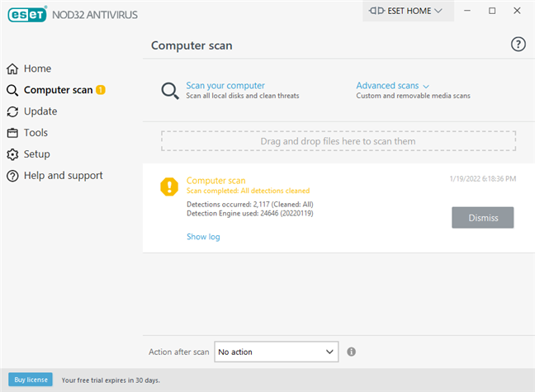The width and height of the screenshot is (535, 392).
Task: Click the Setup gear icon
Action: (12, 154)
